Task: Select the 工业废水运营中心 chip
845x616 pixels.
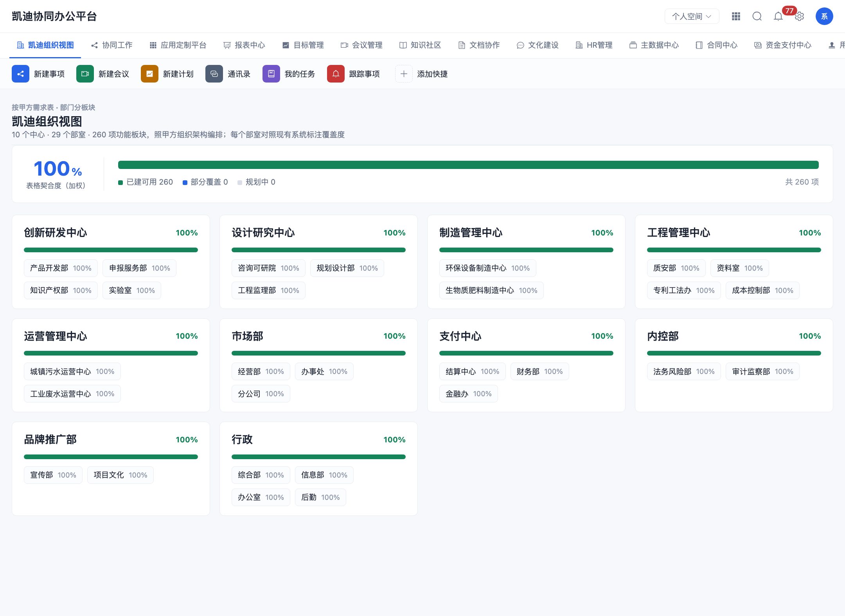Action: click(72, 394)
